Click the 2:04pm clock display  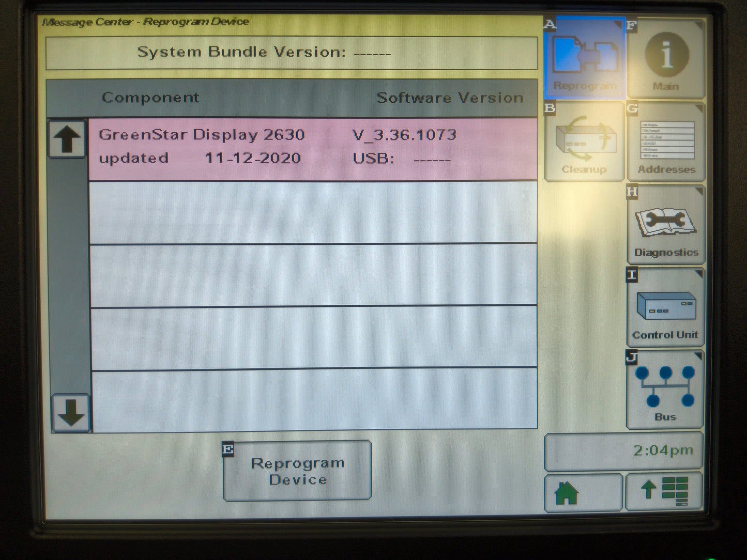[624, 452]
